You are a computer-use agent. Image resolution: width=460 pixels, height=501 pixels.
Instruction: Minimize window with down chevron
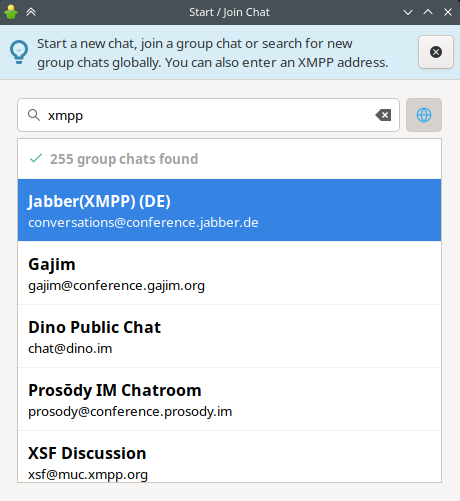(x=408, y=13)
